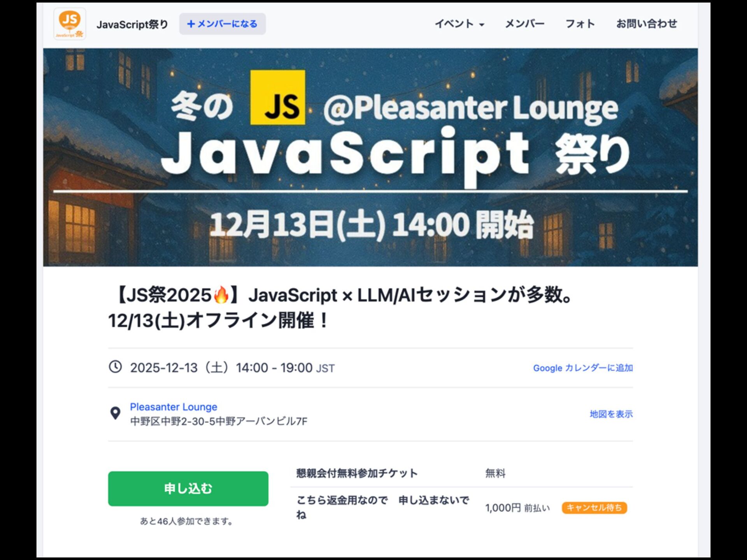
Task: Open the お問い合わせ contact page
Action: click(x=647, y=24)
